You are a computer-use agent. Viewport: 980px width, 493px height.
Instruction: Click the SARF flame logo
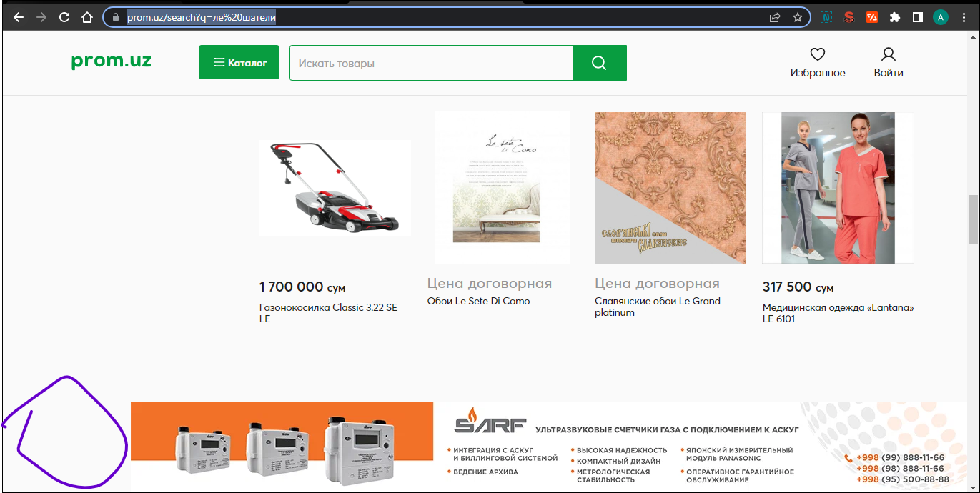tap(490, 420)
